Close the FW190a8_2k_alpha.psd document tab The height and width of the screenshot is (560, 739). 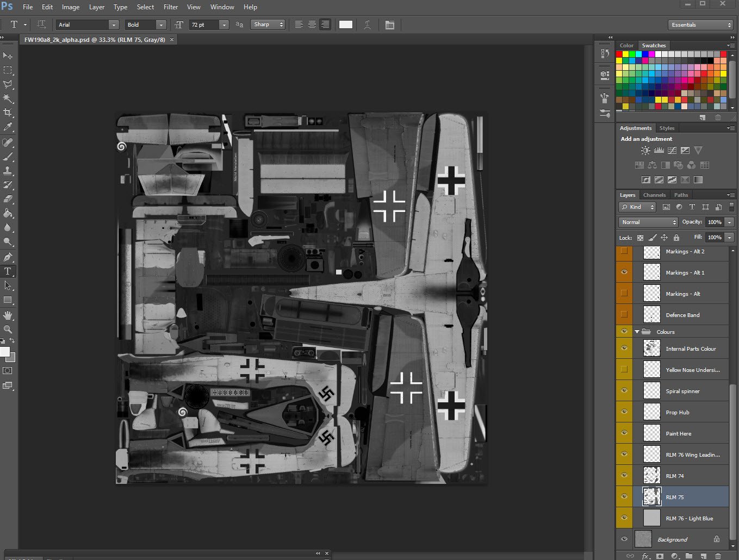point(172,40)
